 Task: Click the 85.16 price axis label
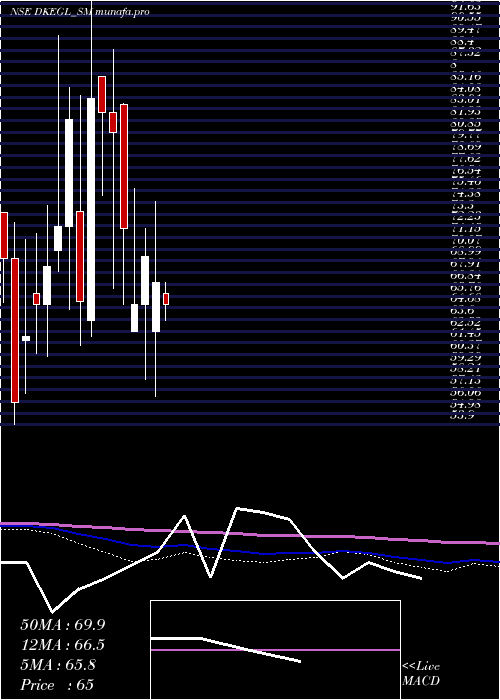tap(466, 77)
